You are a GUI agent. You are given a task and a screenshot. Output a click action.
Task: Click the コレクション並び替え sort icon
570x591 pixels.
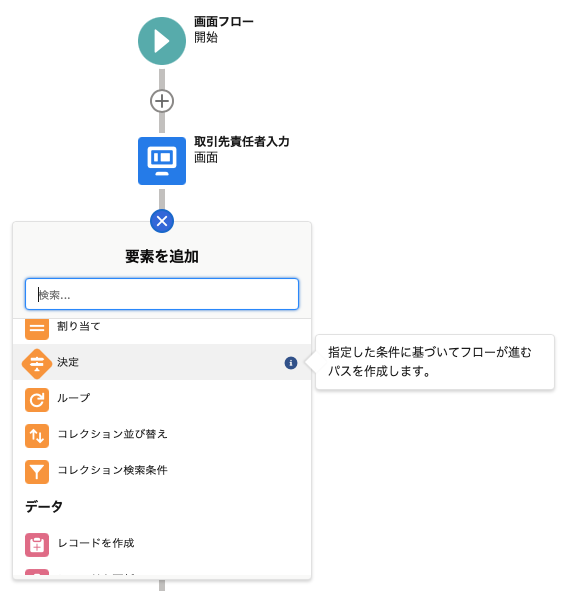(x=37, y=436)
